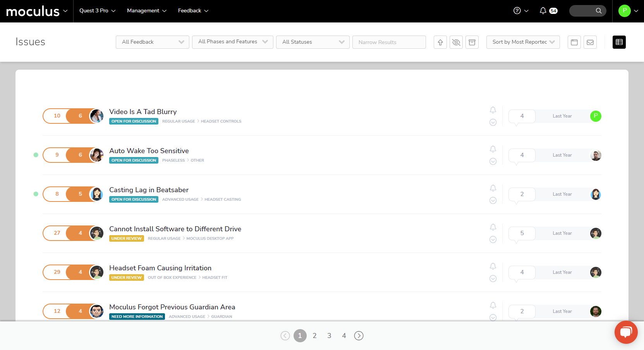The width and height of the screenshot is (644, 350).
Task: Toggle bell for Casting Lag in Beatsaber
Action: tap(493, 188)
